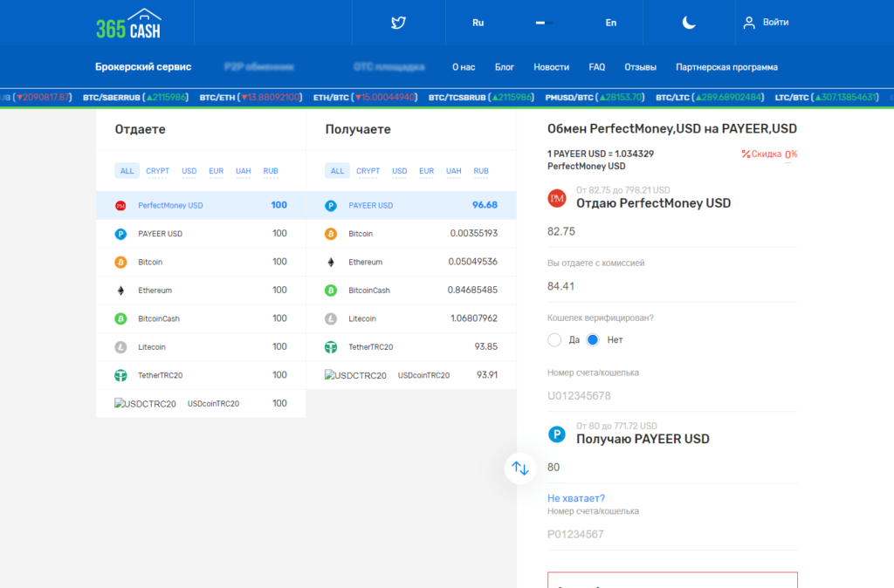
Task: Open Блог page
Action: pyautogui.click(x=504, y=67)
